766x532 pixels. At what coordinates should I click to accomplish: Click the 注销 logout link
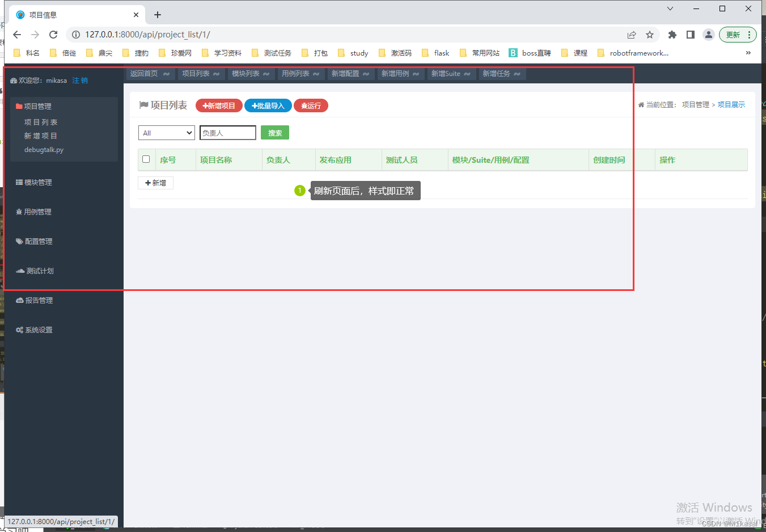coord(80,81)
